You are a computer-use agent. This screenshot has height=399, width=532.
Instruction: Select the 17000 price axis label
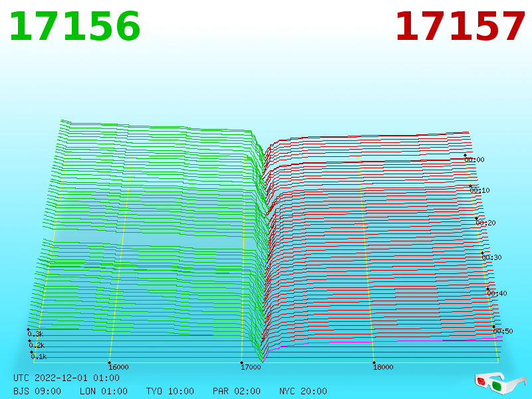click(251, 367)
